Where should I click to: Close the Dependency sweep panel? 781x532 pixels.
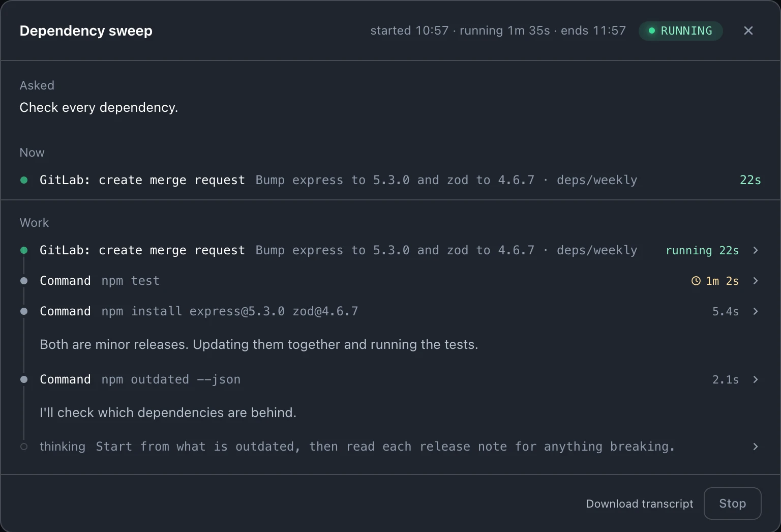point(748,31)
